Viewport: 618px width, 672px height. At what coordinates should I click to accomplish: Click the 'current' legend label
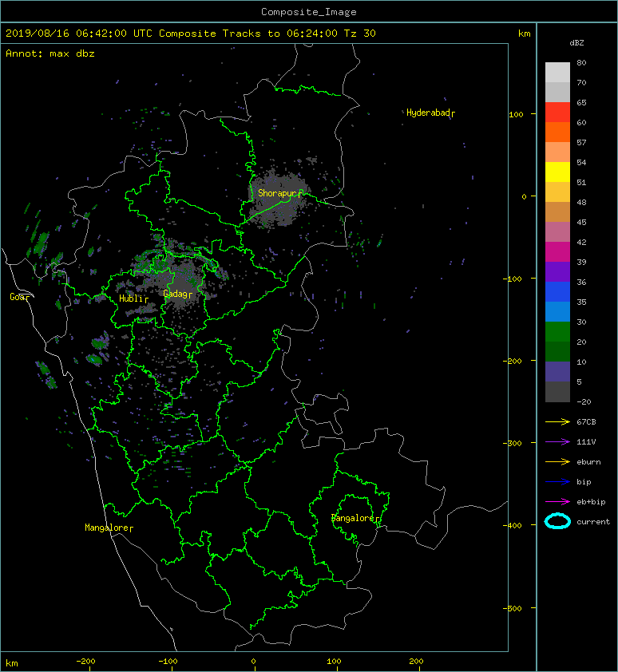[593, 522]
